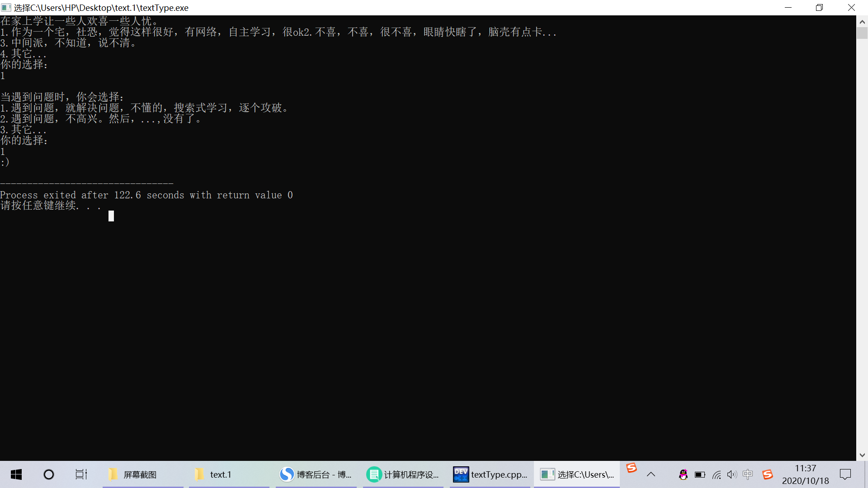The height and width of the screenshot is (488, 868).
Task: Click the battery status tray icon
Action: (x=700, y=474)
